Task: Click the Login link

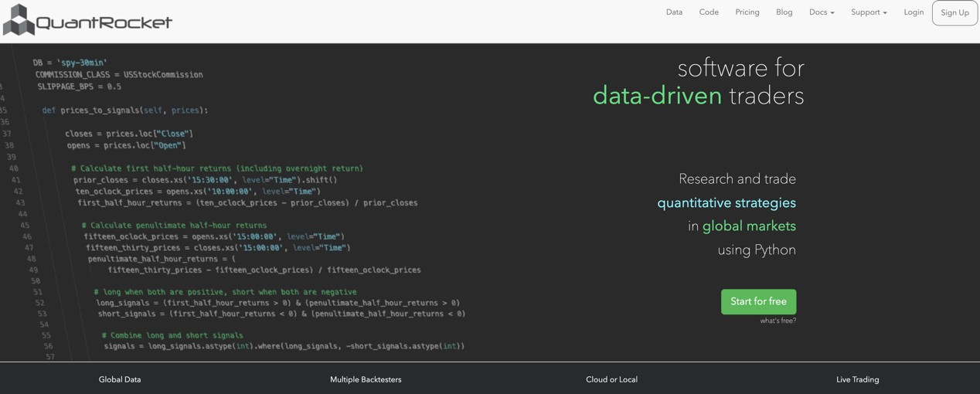Action: click(x=914, y=12)
